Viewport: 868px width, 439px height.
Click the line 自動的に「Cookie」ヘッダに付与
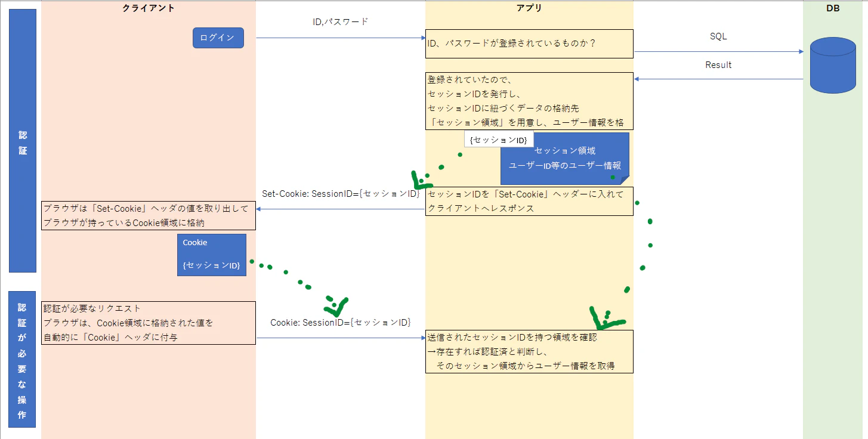110,337
